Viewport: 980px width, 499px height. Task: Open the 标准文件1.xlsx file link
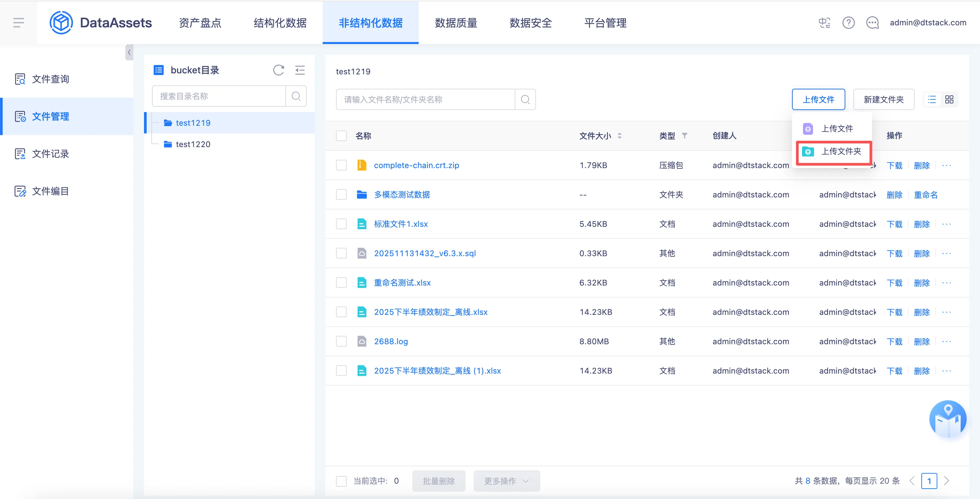401,224
